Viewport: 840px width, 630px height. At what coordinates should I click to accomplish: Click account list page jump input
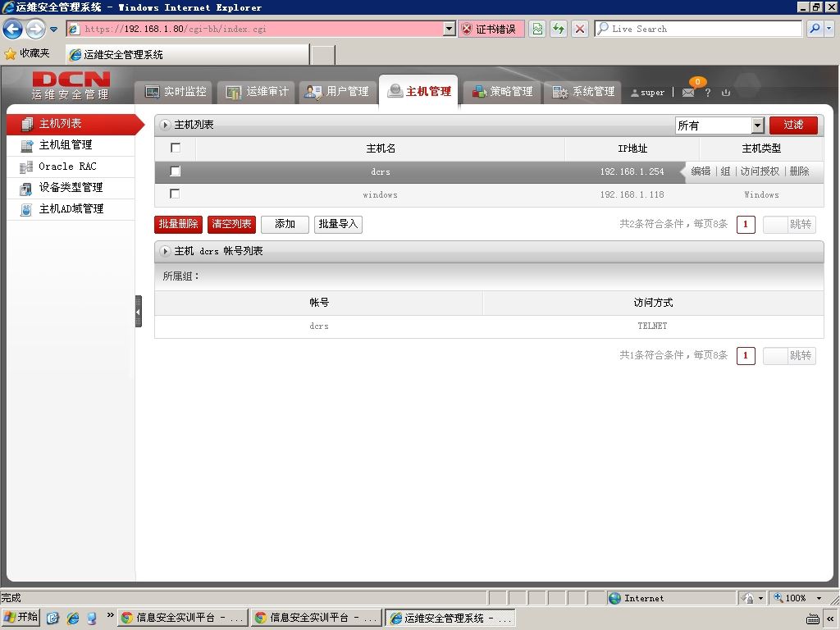pos(775,356)
